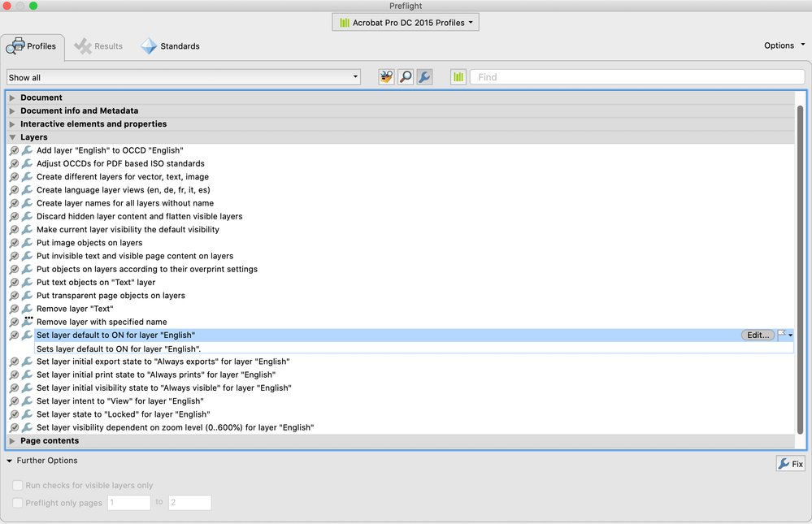
Task: Click wrench icon for Discard hidden layer content
Action: tap(27, 216)
